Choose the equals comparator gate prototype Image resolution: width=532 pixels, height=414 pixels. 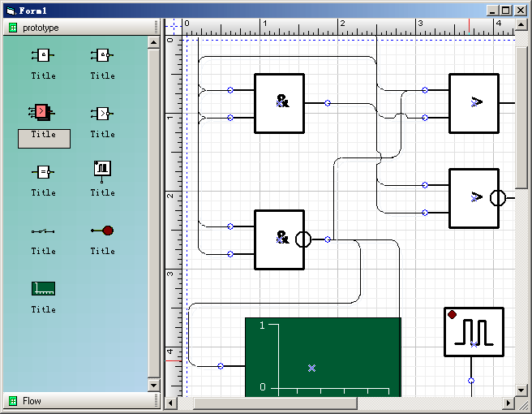point(43,172)
